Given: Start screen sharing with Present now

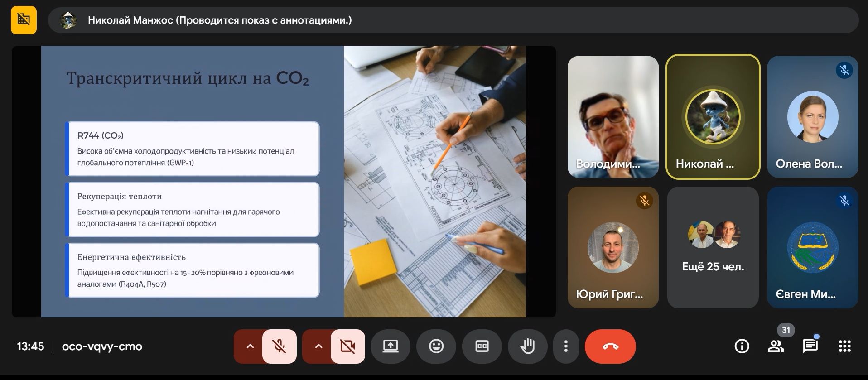Looking at the screenshot, I should coord(390,346).
